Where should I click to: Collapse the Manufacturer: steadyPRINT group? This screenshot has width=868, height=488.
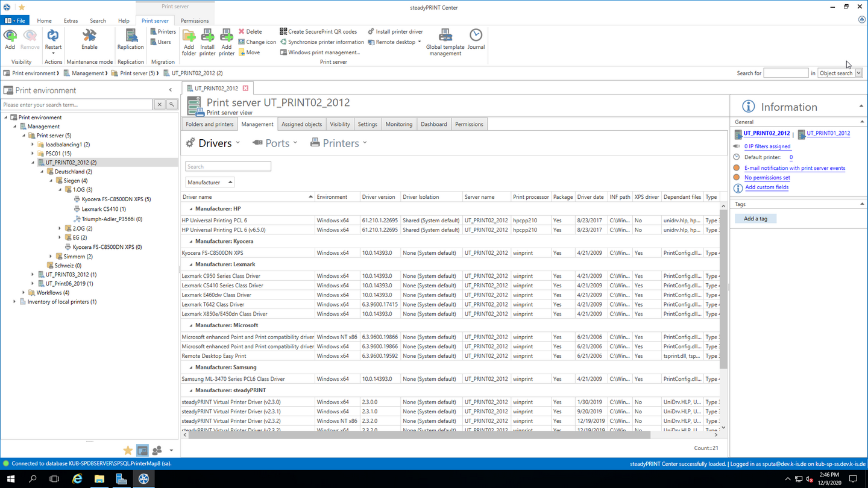point(191,390)
